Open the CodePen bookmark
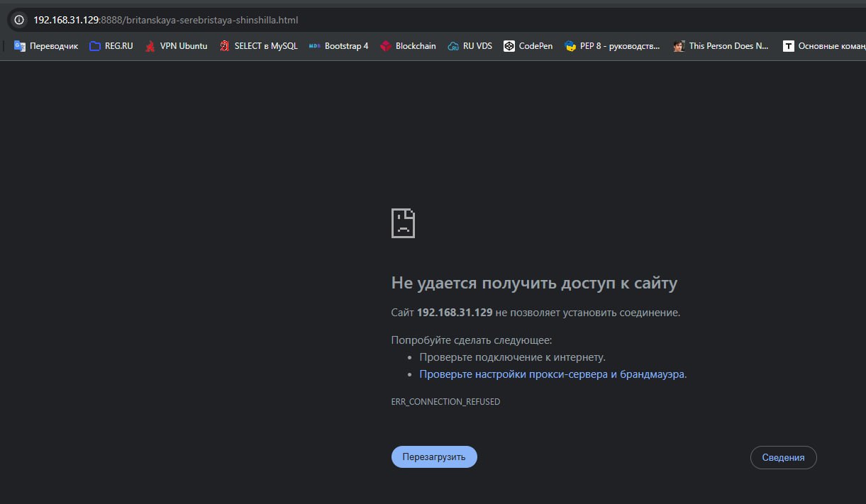The image size is (866, 504). tap(528, 46)
